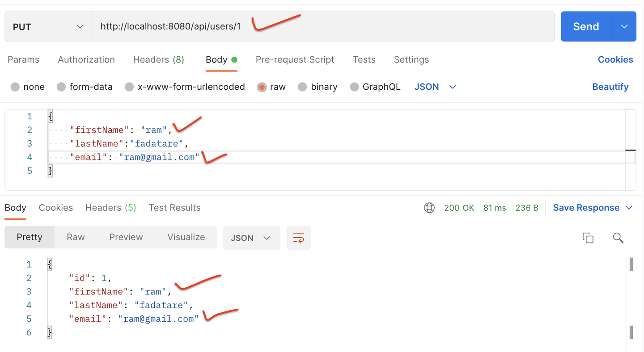
Task: Toggle line wrapping in the response viewer
Action: 298,238
